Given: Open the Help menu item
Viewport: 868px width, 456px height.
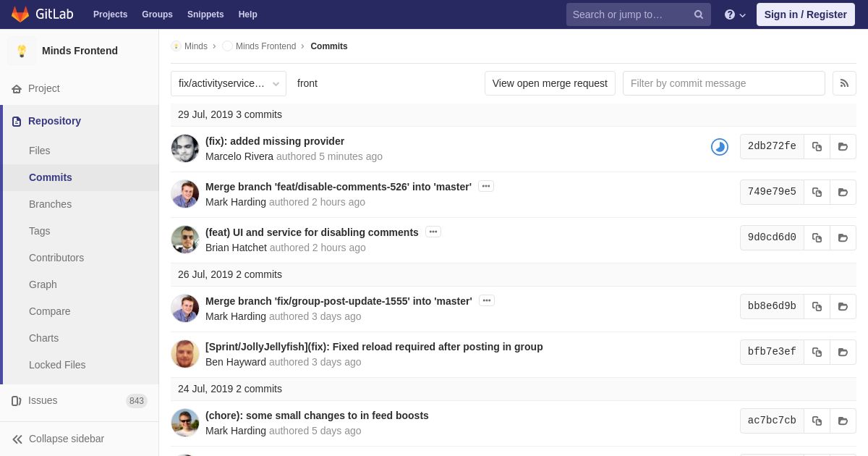Looking at the screenshot, I should tap(248, 14).
